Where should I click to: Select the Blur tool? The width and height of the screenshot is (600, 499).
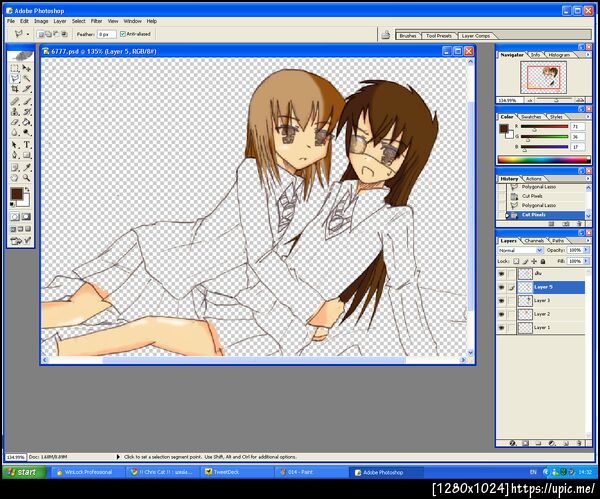click(x=15, y=132)
